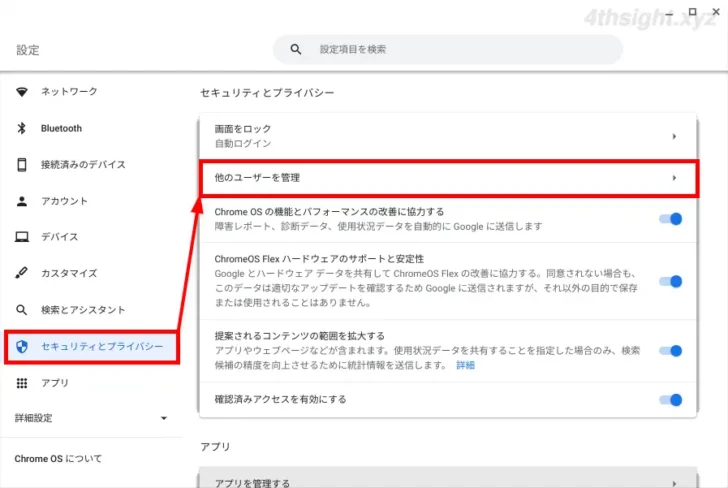Open Chrome OS について page
The height and width of the screenshot is (488, 728).
[58, 459]
